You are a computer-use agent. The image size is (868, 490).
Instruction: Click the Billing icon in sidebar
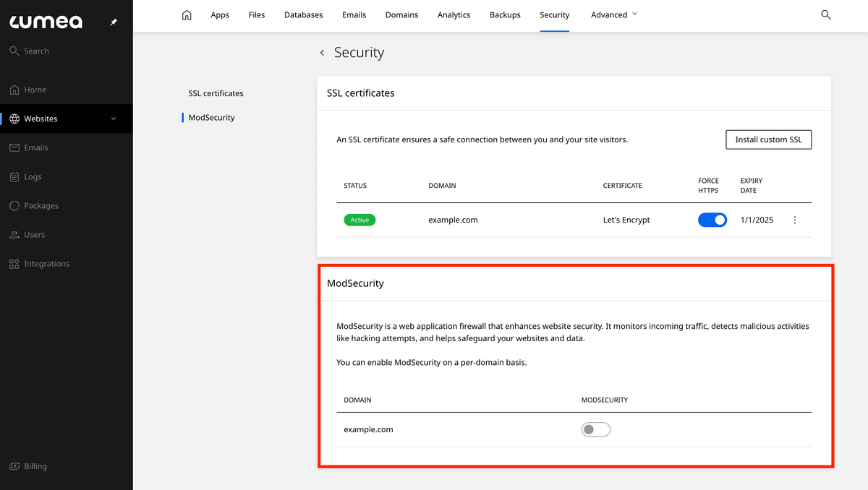(14, 466)
